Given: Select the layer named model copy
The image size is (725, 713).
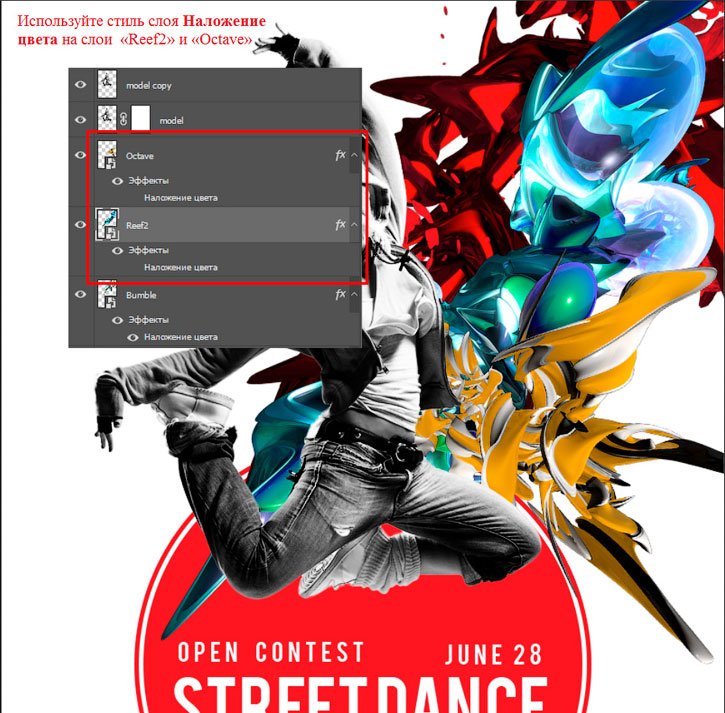Looking at the screenshot, I should (148, 86).
